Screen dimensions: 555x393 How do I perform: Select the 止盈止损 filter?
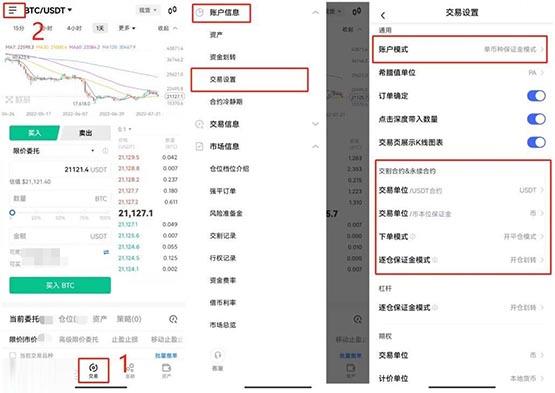pyautogui.click(x=125, y=339)
